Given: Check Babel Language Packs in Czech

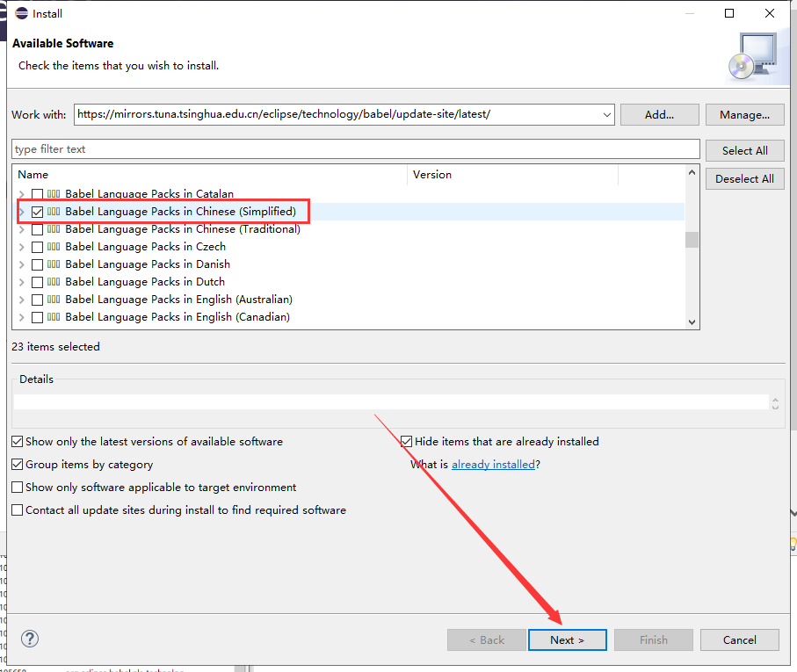Looking at the screenshot, I should click(37, 248).
